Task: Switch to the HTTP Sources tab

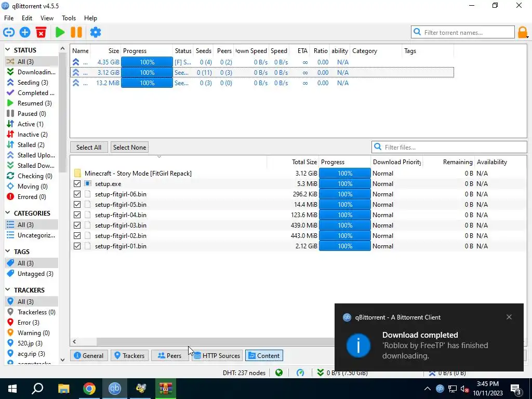Action: tap(217, 355)
